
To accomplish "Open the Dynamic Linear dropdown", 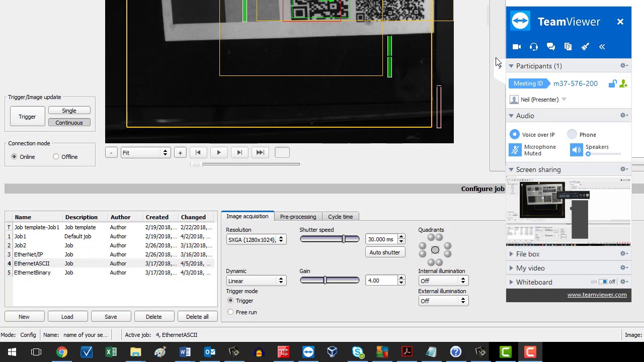I will [256, 281].
